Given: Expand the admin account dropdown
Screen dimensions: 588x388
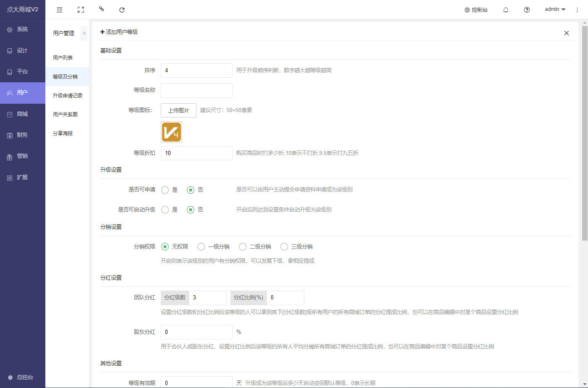Looking at the screenshot, I should (x=555, y=9).
